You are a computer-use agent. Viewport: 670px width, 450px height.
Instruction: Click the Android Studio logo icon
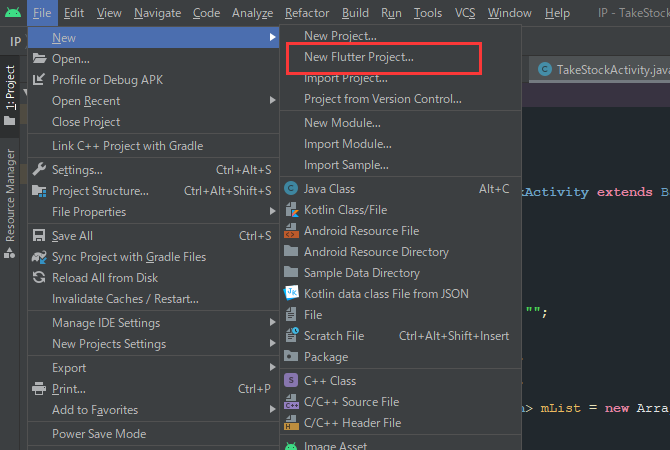click(13, 12)
